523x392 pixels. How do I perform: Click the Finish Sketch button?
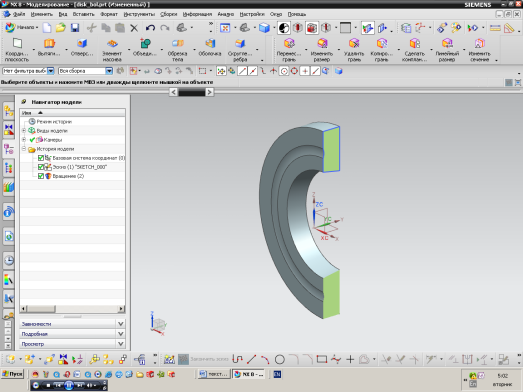pyautogui.click(x=203, y=359)
